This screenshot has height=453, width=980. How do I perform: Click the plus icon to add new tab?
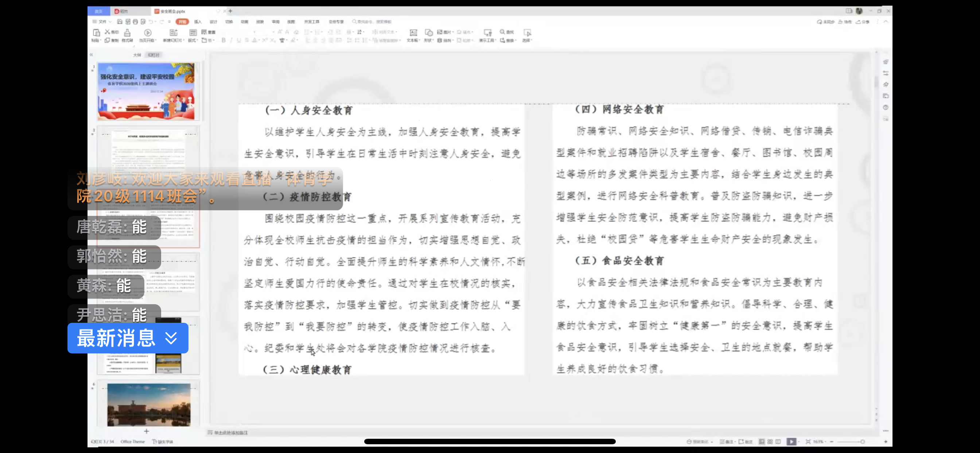pos(230,11)
